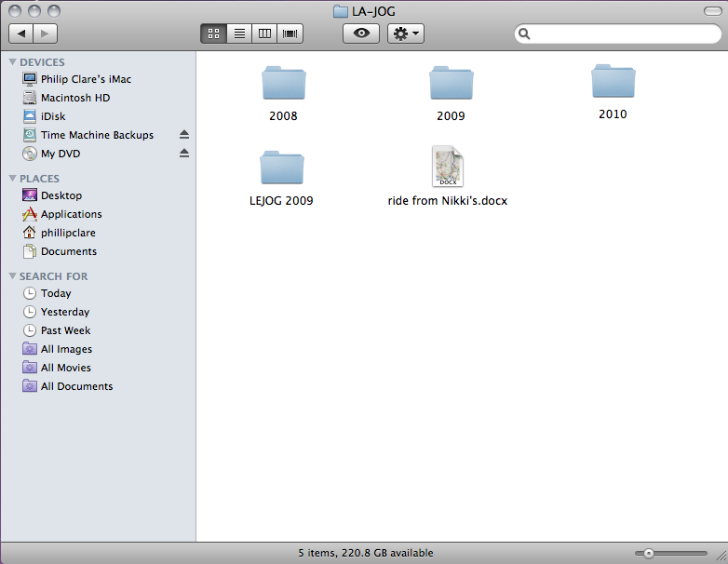Open All Documents smart folder

tap(99, 386)
